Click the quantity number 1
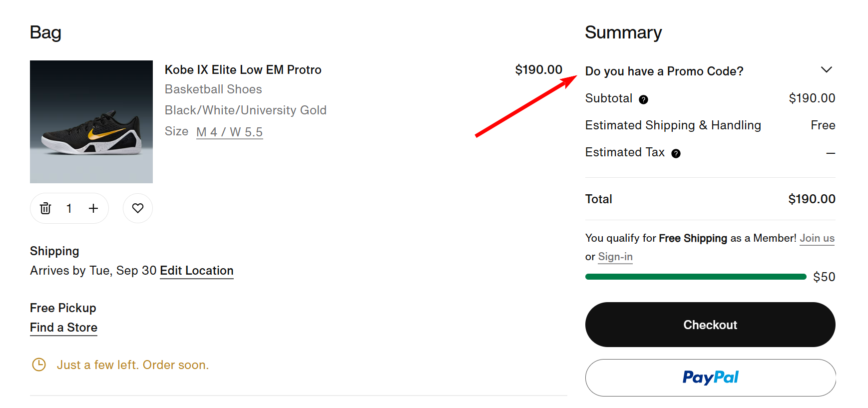 pyautogui.click(x=69, y=208)
